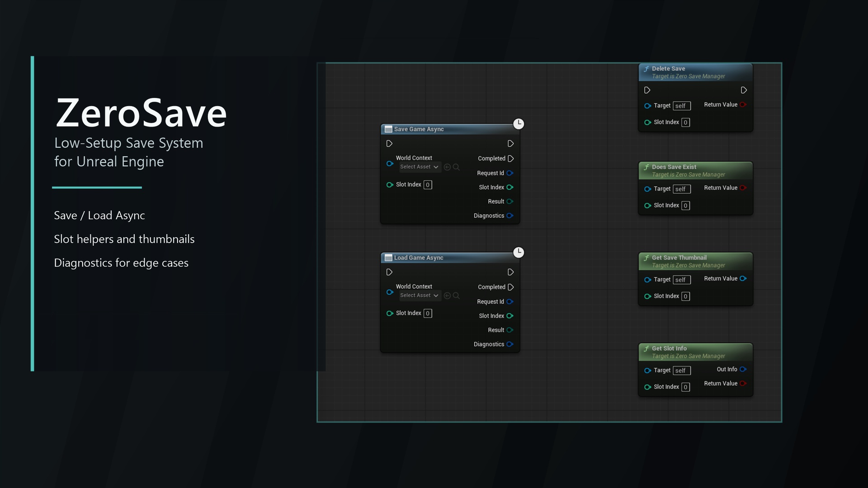
Task: Click the Load Game Async Result pin
Action: point(510,330)
